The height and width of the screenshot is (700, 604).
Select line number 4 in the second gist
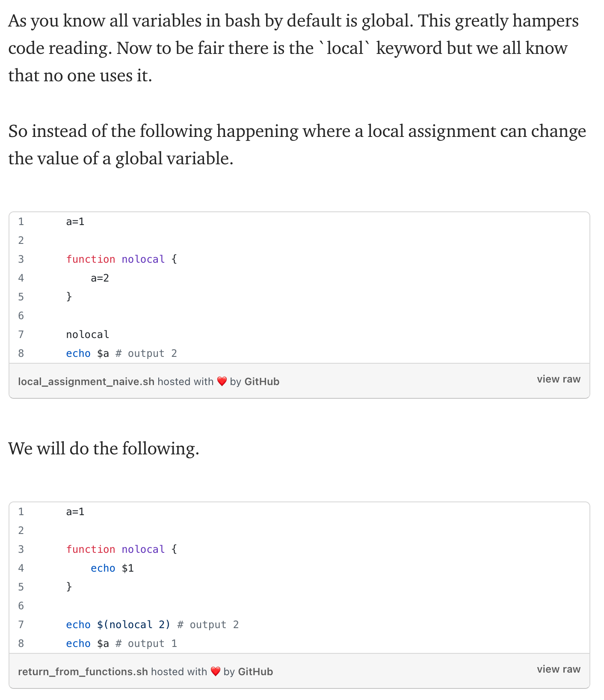[x=21, y=568]
